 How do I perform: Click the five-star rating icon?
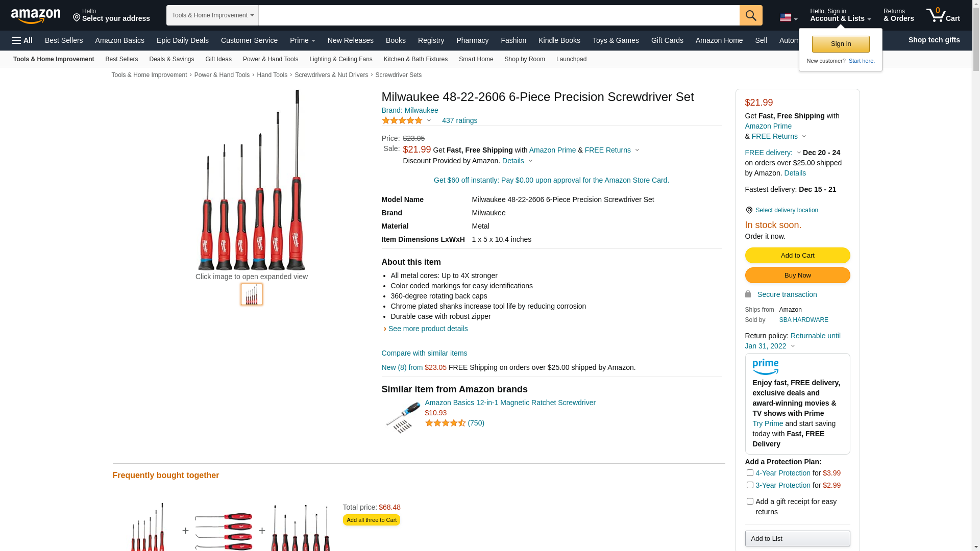[x=402, y=121]
